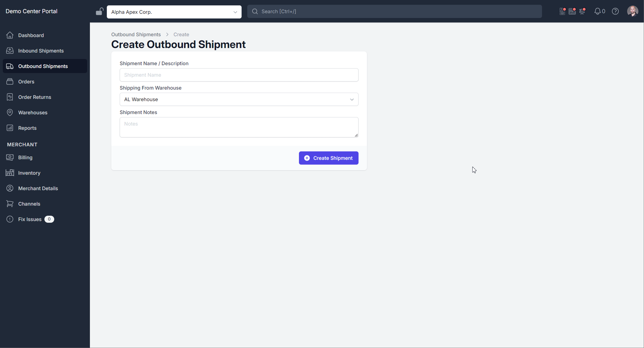Click Outbound Shipments breadcrumb link
Screen dimensions: 644x348
[x=136, y=34]
